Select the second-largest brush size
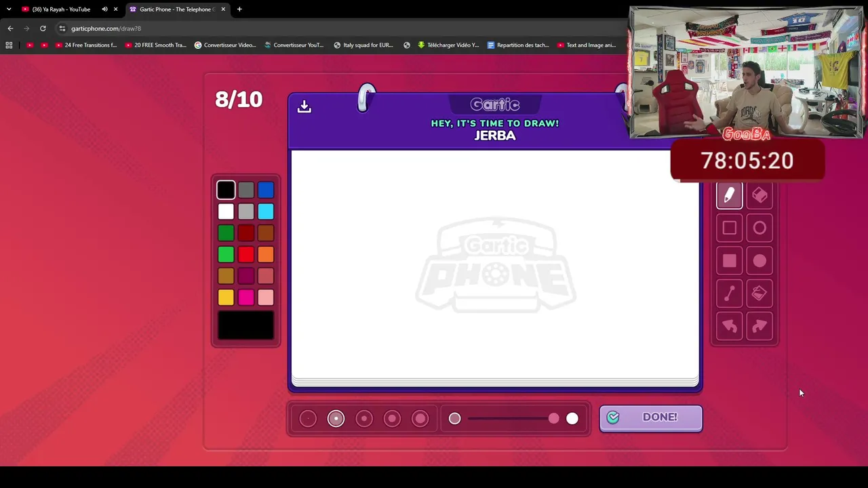The image size is (868, 488). [392, 419]
